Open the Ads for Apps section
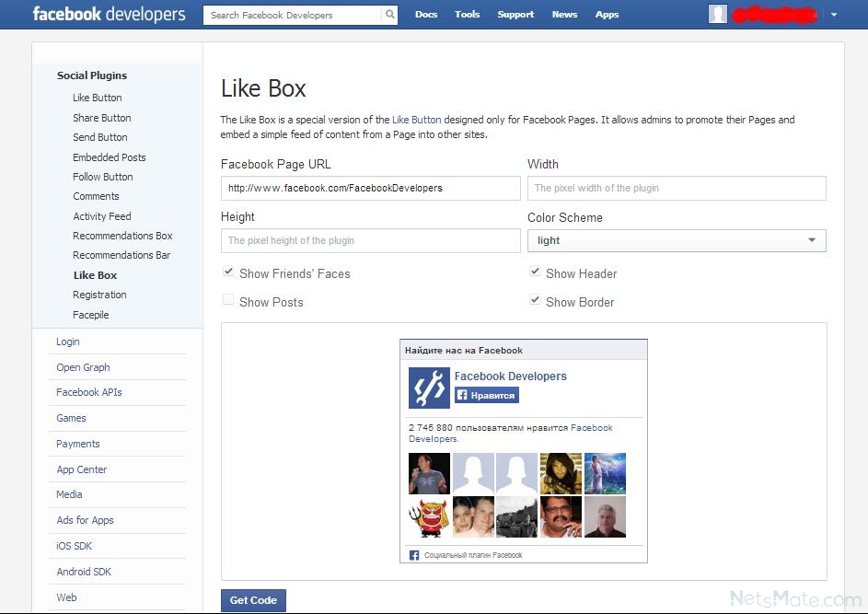 pyautogui.click(x=85, y=520)
